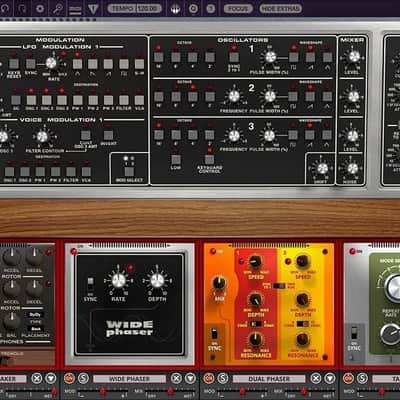400x400 pixels.
Task: Toggle Voice Modulation INVERT button
Action: click(x=108, y=135)
